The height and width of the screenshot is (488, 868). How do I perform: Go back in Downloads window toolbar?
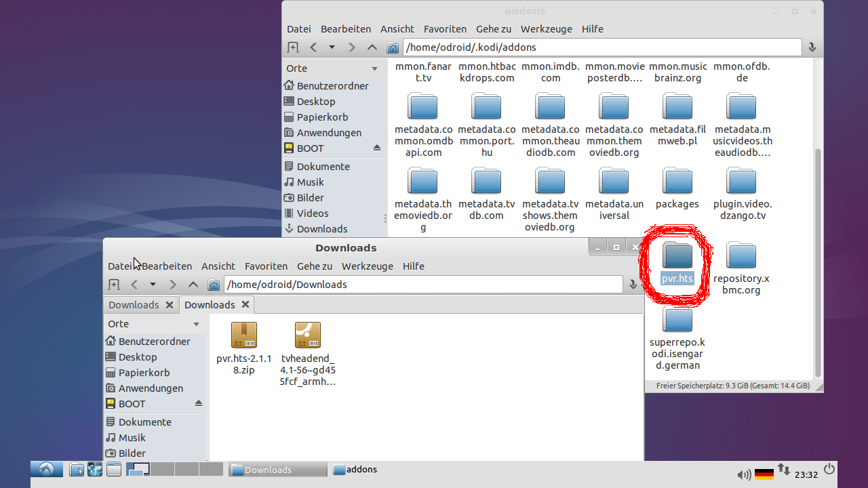click(x=134, y=285)
